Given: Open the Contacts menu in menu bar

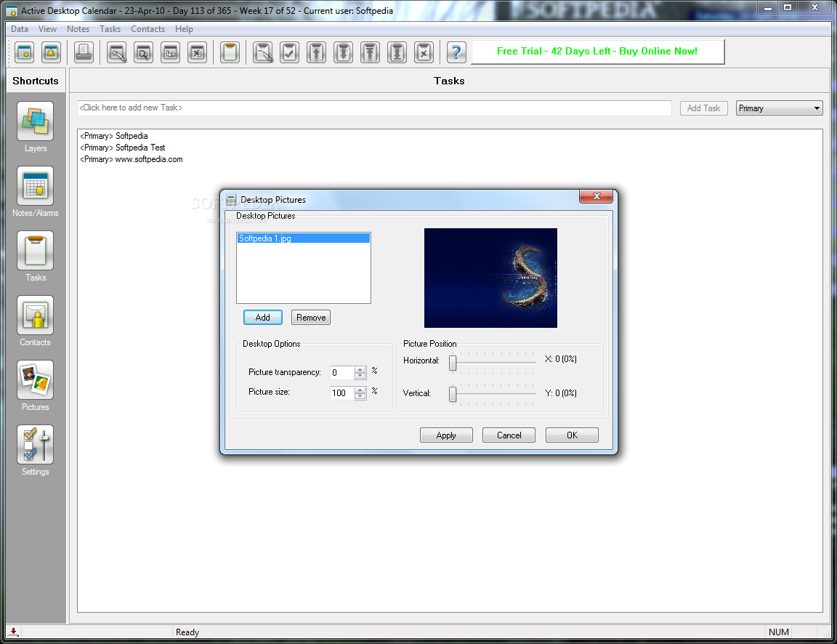Looking at the screenshot, I should click(148, 29).
